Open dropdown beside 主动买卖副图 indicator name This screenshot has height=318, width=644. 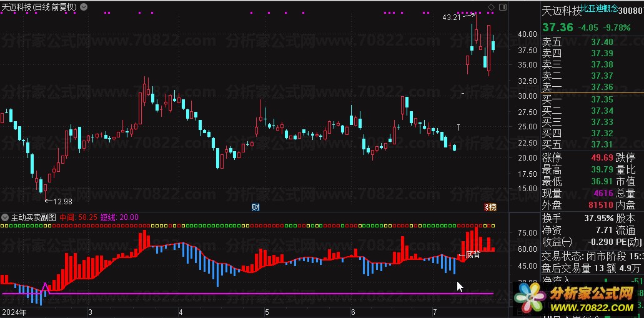point(6,217)
